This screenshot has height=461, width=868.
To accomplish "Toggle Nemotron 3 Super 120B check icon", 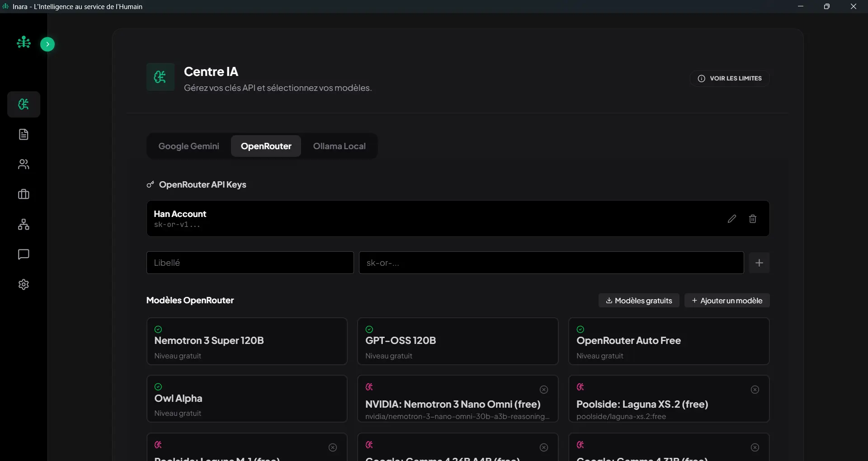I will click(x=158, y=329).
